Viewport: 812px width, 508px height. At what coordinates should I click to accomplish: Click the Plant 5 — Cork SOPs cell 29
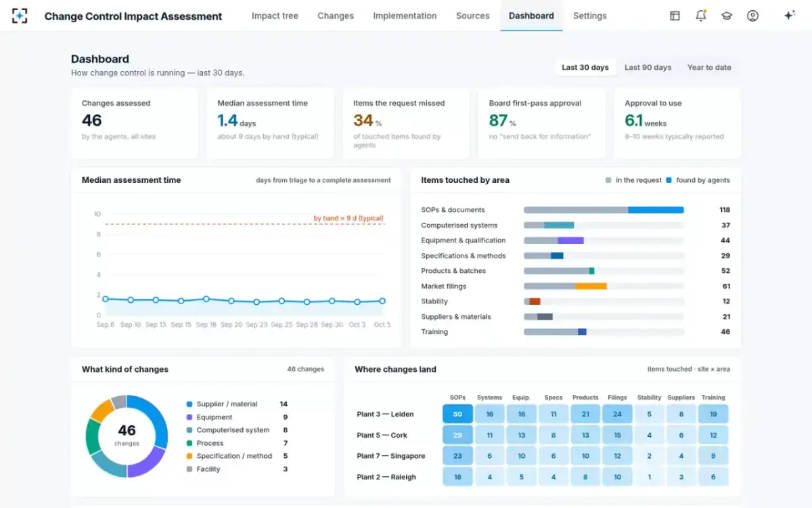(x=457, y=435)
